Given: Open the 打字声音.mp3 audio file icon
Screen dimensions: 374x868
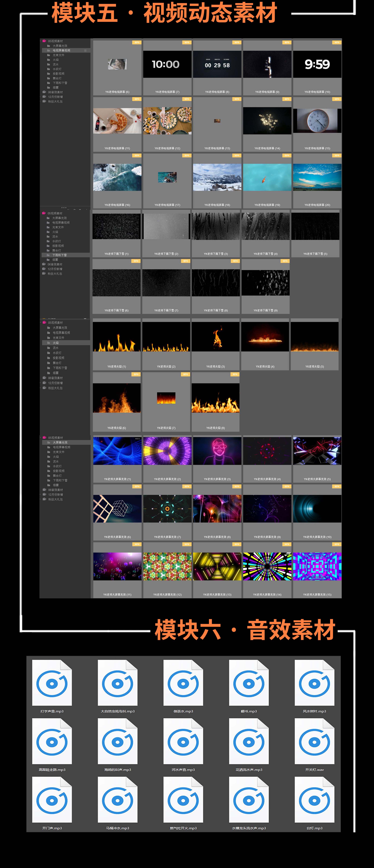Looking at the screenshot, I should [x=52, y=683].
